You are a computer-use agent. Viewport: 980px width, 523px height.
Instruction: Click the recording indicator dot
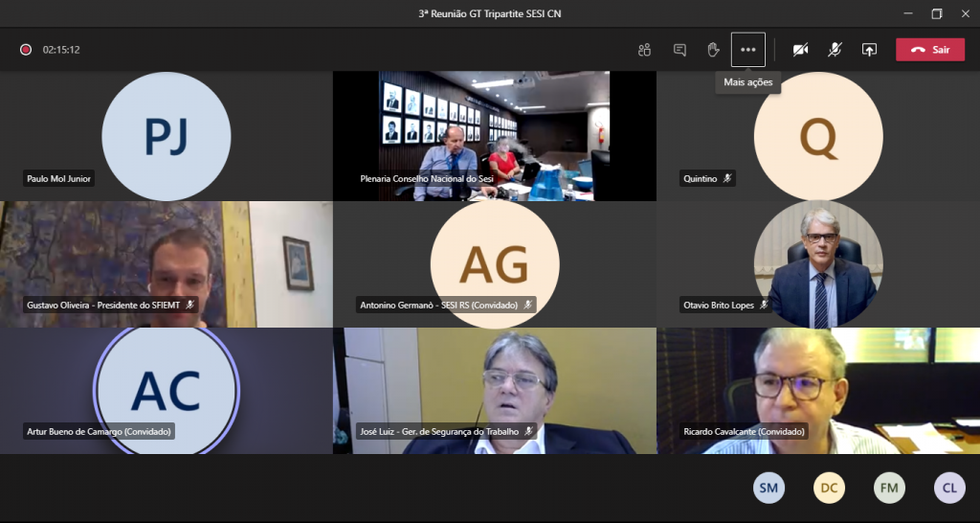26,50
